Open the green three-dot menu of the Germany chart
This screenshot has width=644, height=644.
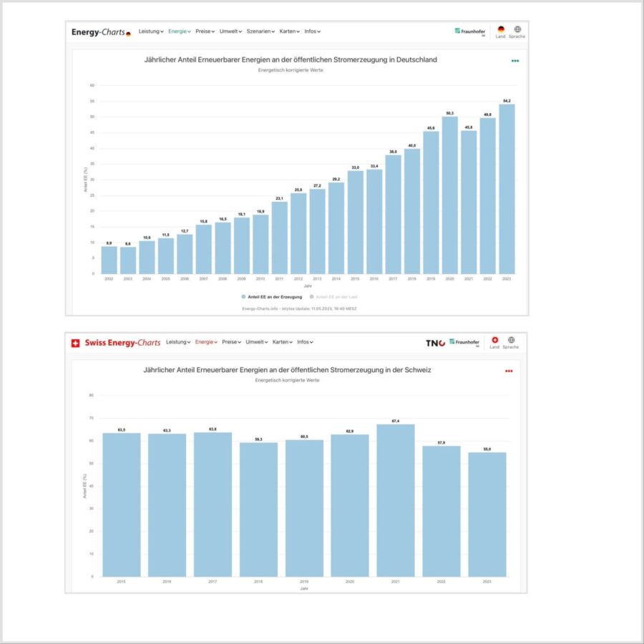click(x=515, y=61)
